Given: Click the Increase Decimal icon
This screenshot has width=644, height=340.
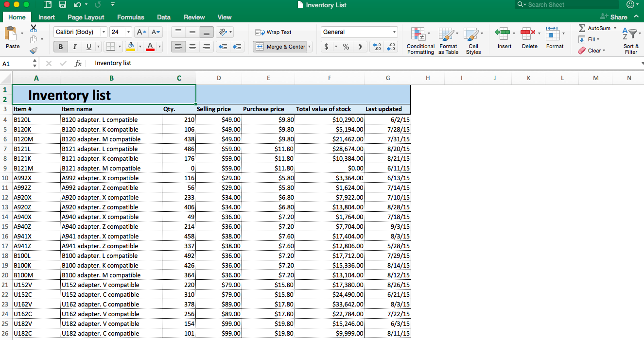Looking at the screenshot, I should [376, 46].
